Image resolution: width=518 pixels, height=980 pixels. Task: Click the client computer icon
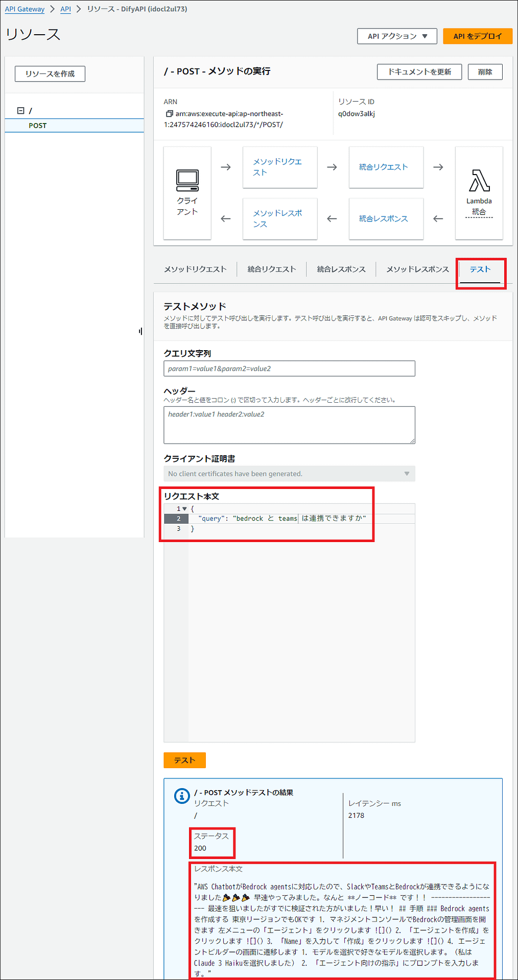(187, 180)
